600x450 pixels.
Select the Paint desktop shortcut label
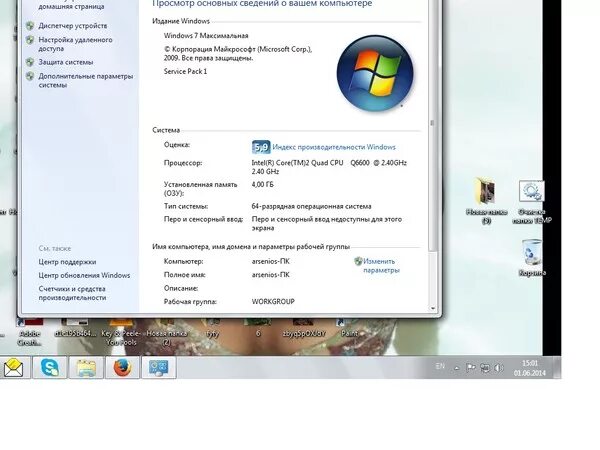click(350, 334)
